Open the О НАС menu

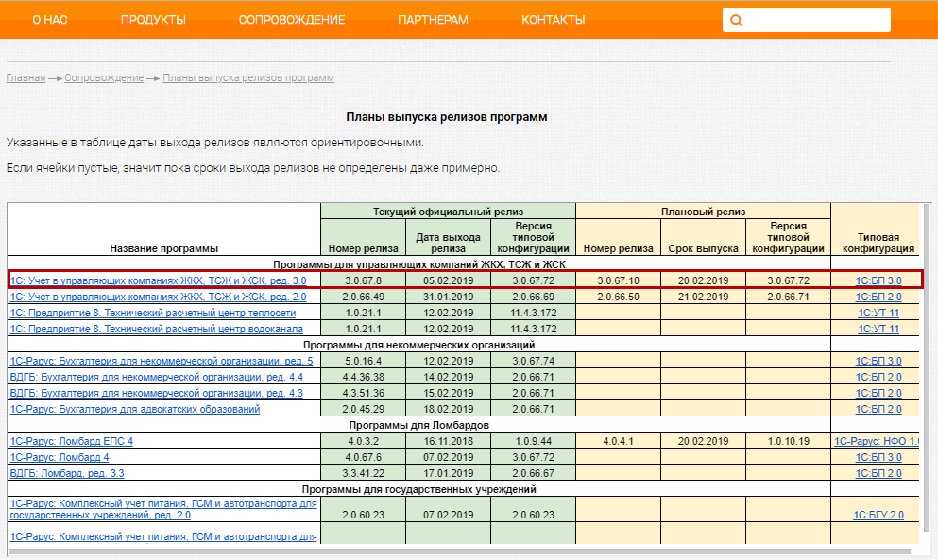(x=50, y=20)
